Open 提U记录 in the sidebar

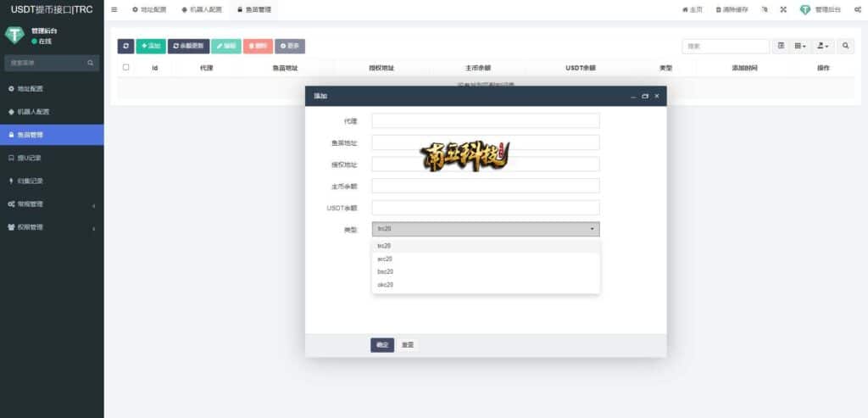pyautogui.click(x=52, y=158)
